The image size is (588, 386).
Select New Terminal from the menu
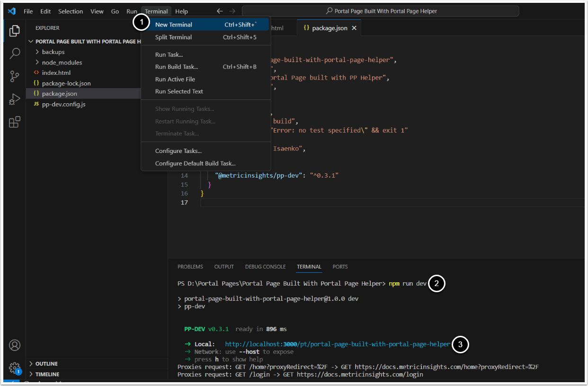tap(174, 25)
